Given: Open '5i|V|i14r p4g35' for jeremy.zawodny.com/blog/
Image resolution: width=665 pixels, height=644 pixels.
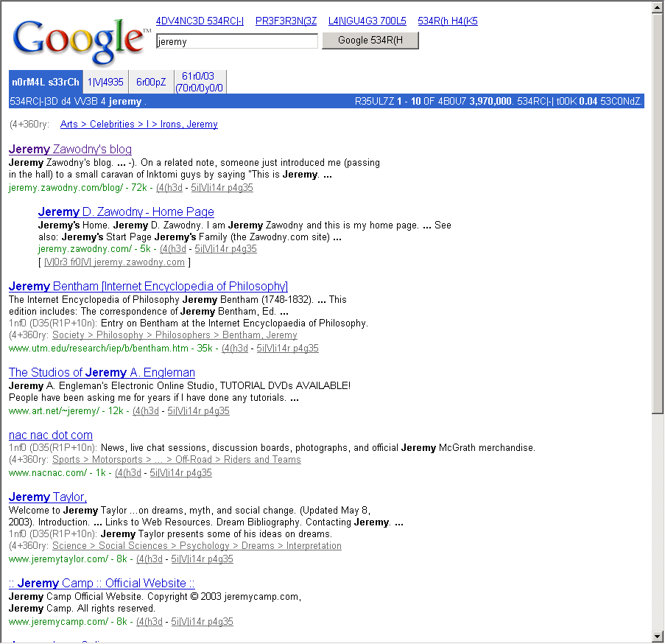Looking at the screenshot, I should point(222,187).
